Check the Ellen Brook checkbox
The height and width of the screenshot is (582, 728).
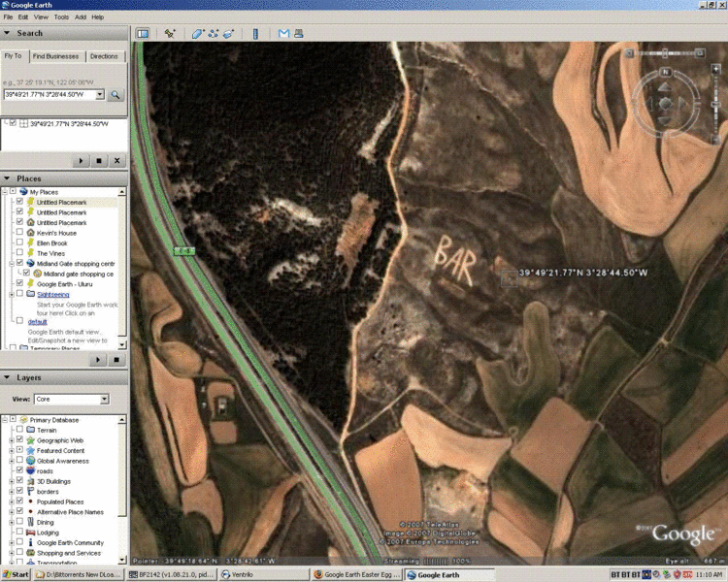19,242
